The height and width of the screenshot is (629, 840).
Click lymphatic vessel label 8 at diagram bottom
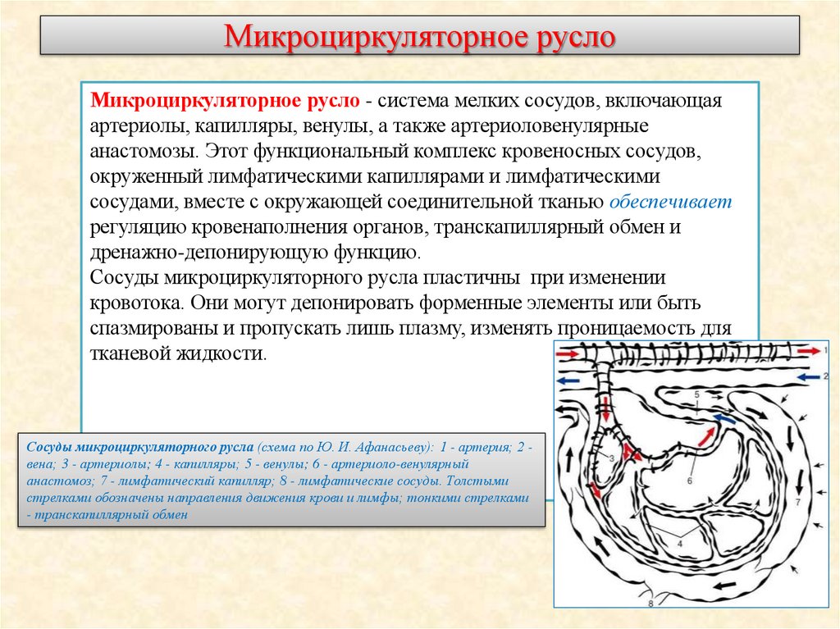click(x=651, y=601)
